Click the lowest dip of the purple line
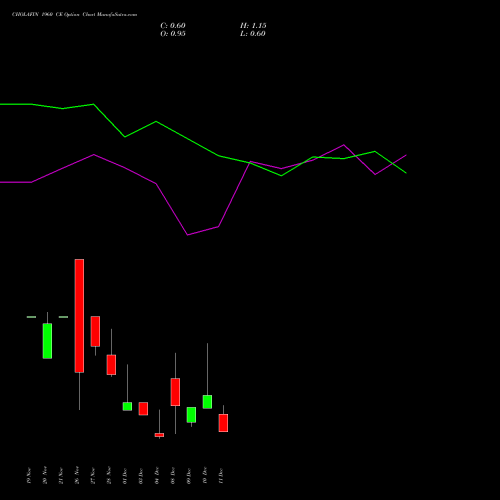Screen dimensions: 500x500 pos(188,235)
